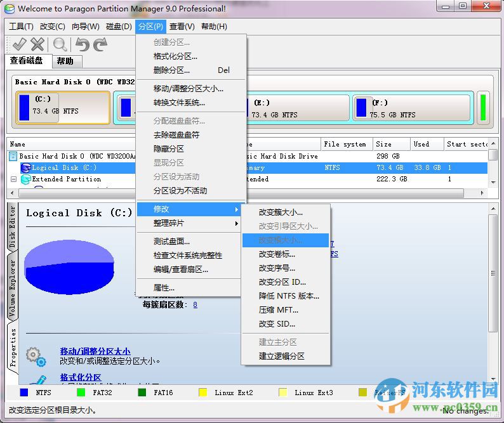The width and height of the screenshot is (504, 423).
Task: Open the Volume Explorer side tab
Action: tap(12, 287)
